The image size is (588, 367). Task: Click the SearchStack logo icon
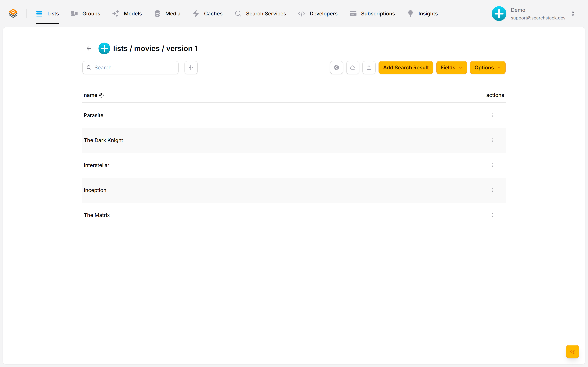tap(13, 13)
